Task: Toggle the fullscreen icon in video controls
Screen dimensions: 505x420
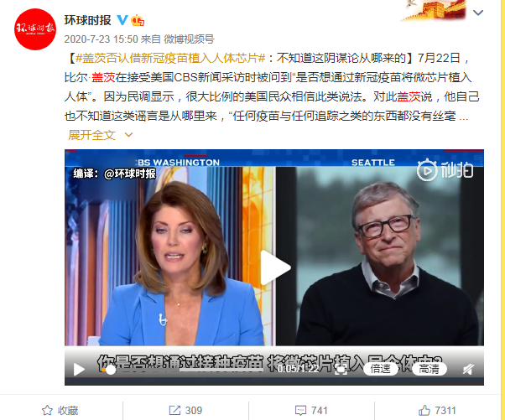Action: point(341,370)
